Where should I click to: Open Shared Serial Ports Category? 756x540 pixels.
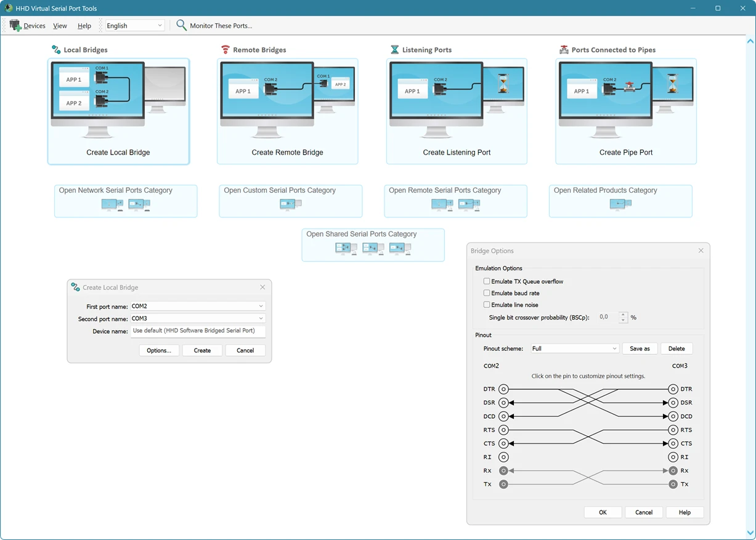pos(373,244)
